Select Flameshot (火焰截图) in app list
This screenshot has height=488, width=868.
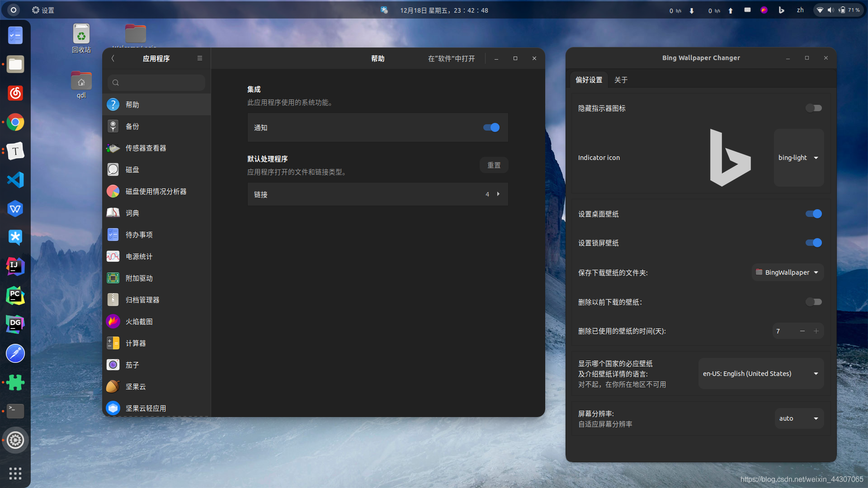157,321
